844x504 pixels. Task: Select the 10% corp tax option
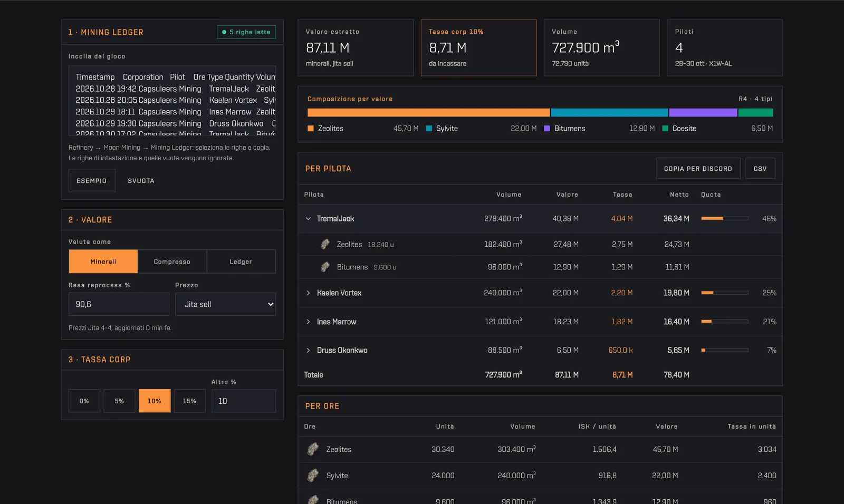(x=155, y=401)
